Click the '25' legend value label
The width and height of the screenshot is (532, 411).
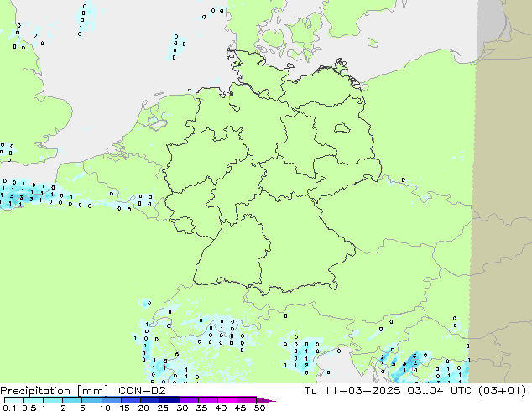163,408
